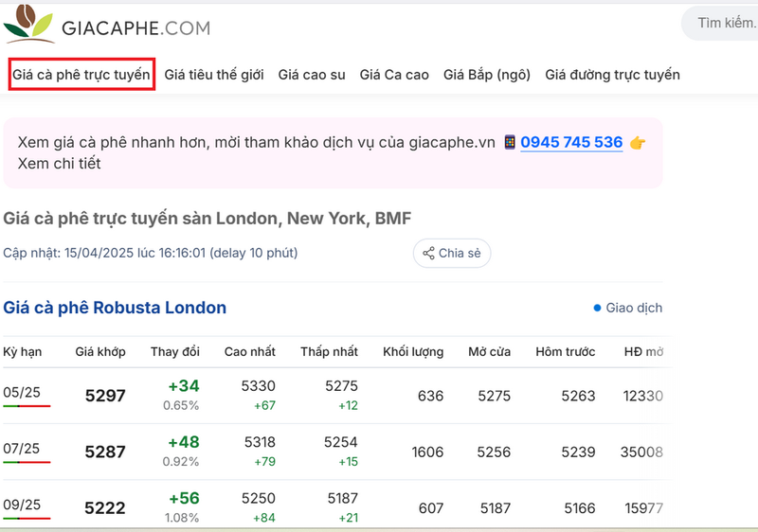Open Giá cà phê trực tuyến menu
Screen dimensions: 758x532
click(81, 75)
